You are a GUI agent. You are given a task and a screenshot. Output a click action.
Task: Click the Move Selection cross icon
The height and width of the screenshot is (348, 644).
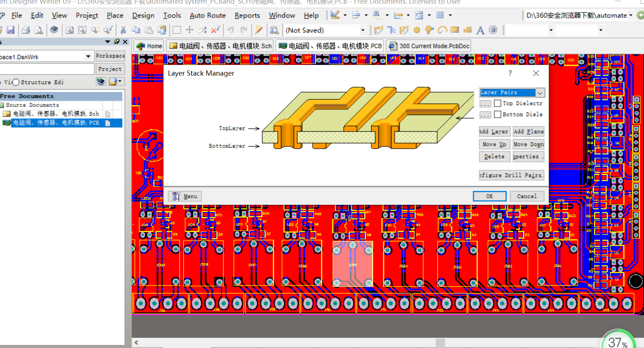[x=190, y=30]
